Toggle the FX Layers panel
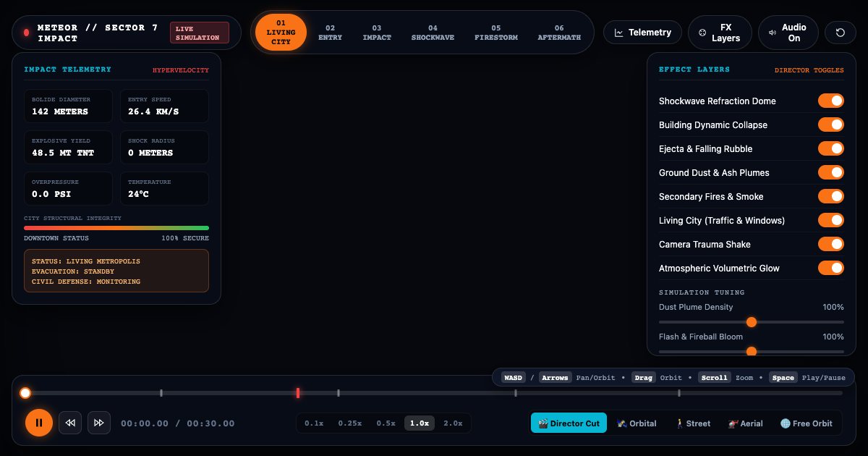The image size is (868, 456). (x=720, y=33)
